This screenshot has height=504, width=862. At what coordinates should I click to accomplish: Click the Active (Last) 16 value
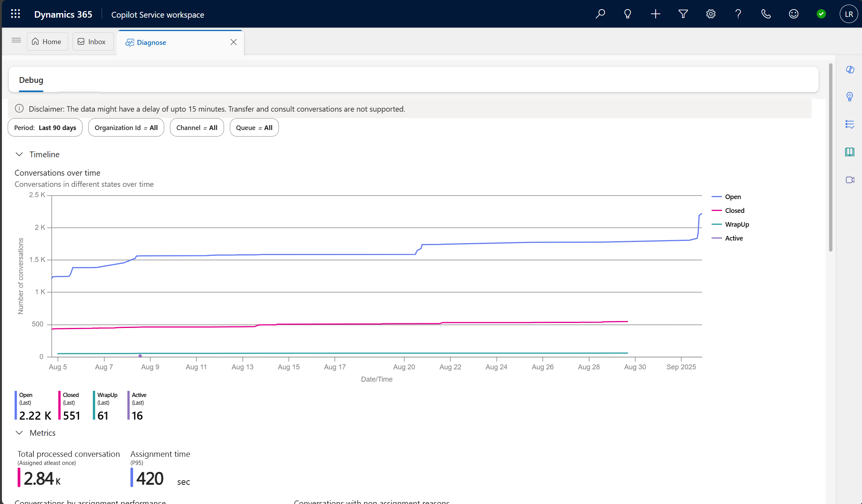coord(137,416)
